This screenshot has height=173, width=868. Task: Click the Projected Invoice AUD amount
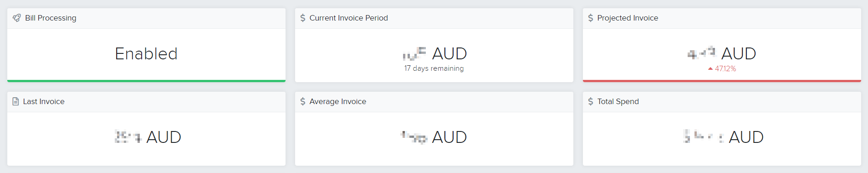(722, 54)
